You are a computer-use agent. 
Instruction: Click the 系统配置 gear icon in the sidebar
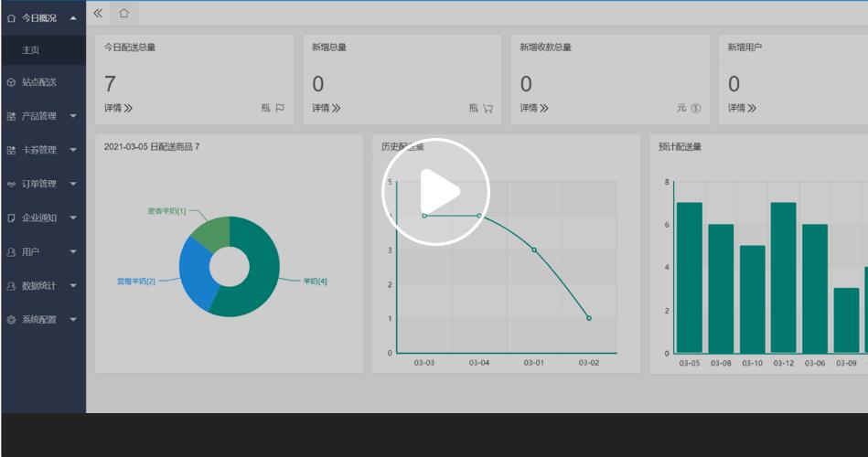coord(11,320)
